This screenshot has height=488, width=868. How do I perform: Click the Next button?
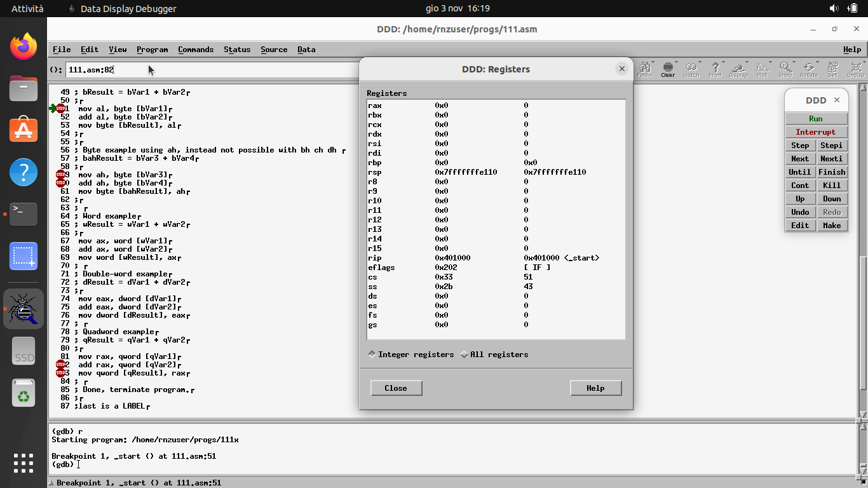(x=800, y=159)
